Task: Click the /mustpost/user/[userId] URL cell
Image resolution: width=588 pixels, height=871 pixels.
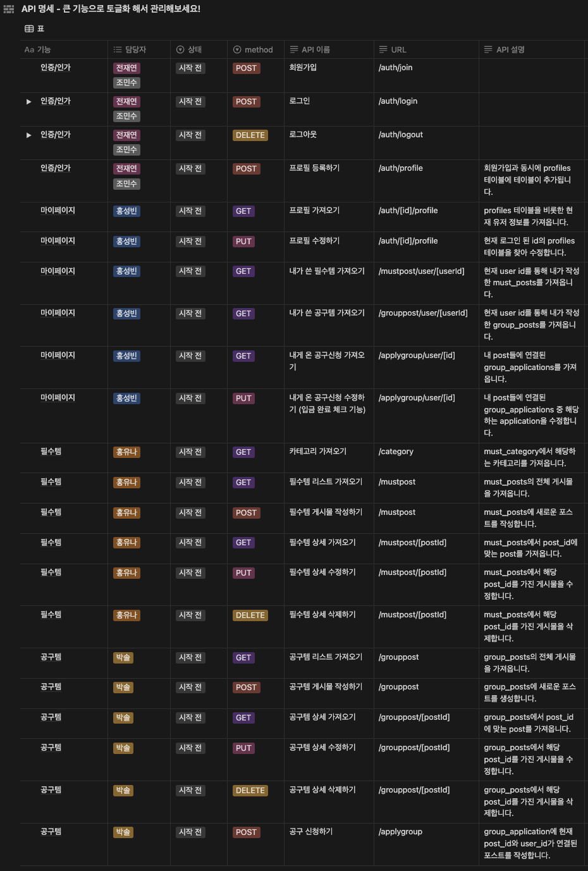Action: pos(426,283)
